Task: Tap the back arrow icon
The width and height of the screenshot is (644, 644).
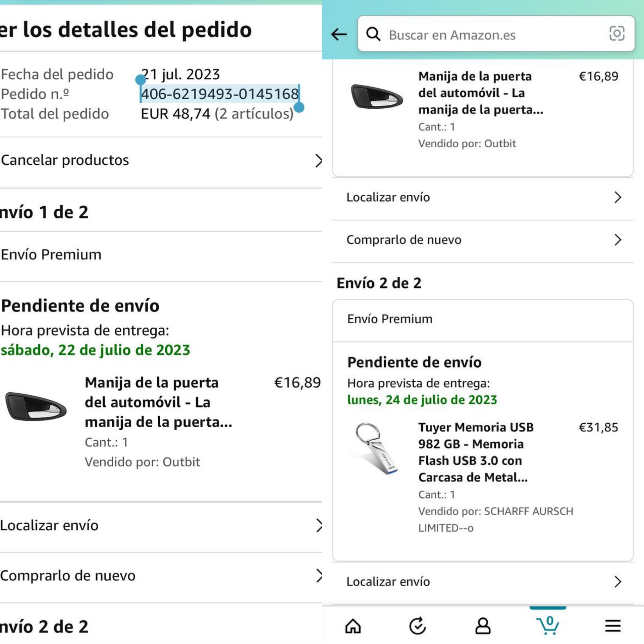Action: pos(339,34)
